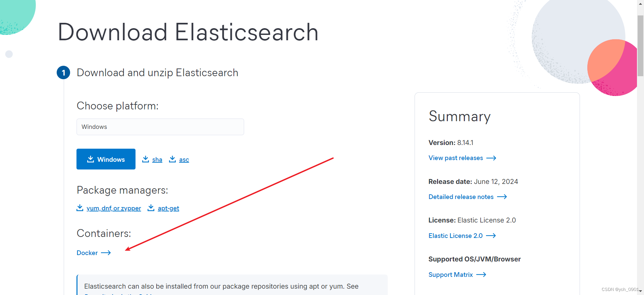Click the download icon on the Windows button
Screen dimensions: 644x295
[x=91, y=159]
